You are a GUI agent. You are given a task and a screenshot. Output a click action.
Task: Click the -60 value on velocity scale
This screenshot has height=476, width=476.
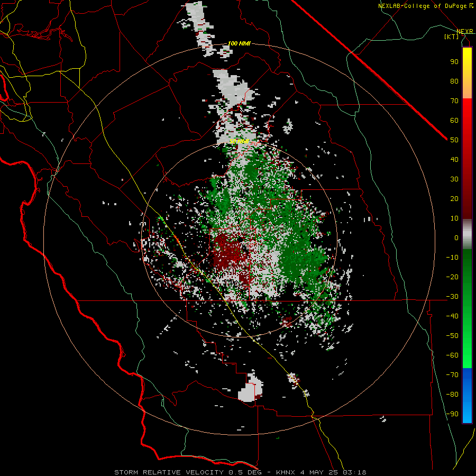[452, 355]
